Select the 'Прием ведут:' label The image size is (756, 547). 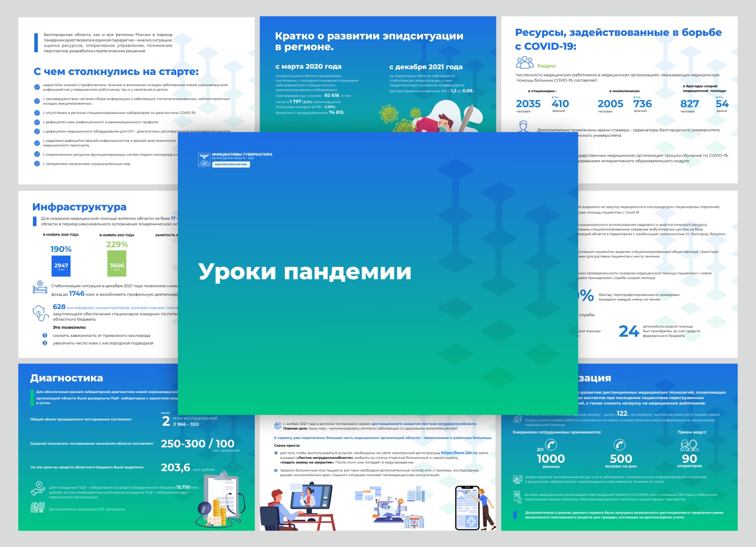coord(692,432)
